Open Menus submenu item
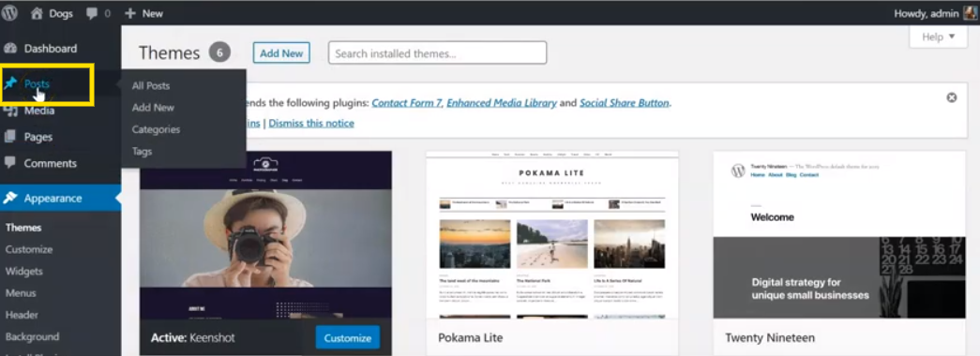 click(x=21, y=293)
